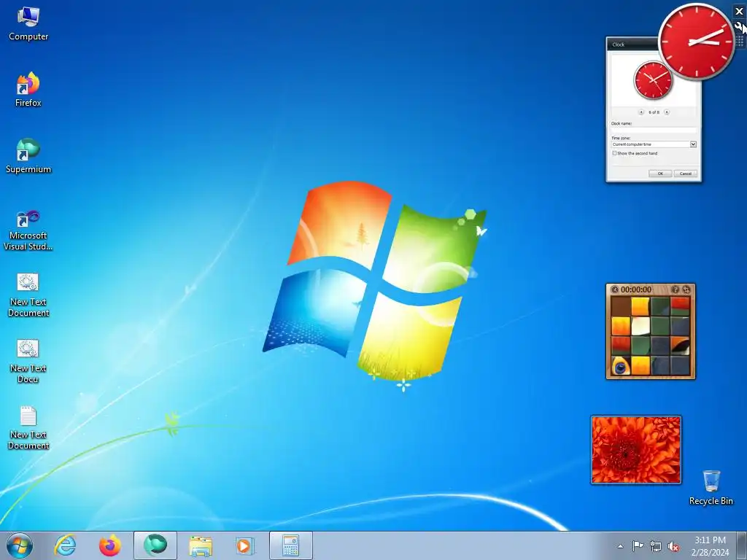Click Cancel in the Clock dialog
This screenshot has width=747, height=560.
pyautogui.click(x=686, y=174)
